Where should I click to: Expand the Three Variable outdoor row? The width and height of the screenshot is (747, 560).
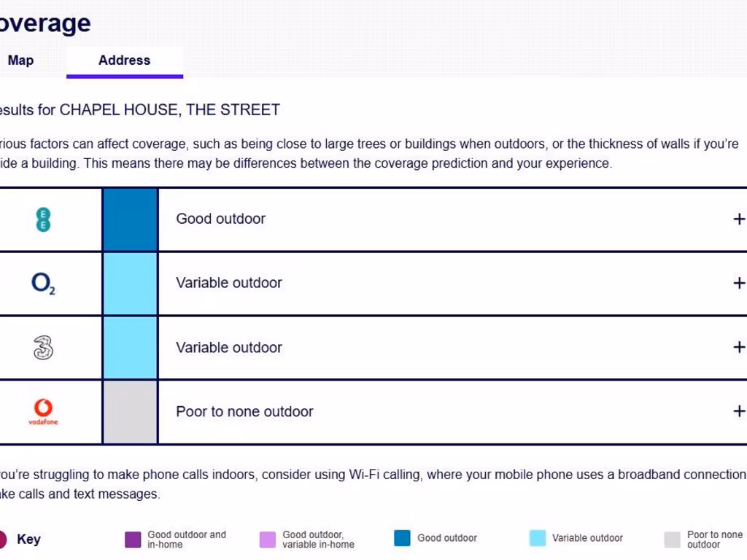click(x=738, y=347)
